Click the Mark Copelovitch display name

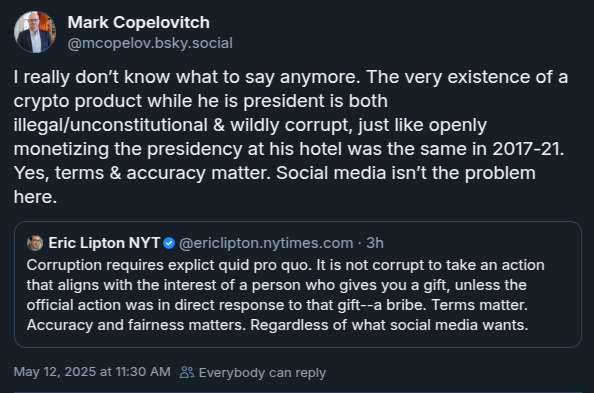coord(139,22)
